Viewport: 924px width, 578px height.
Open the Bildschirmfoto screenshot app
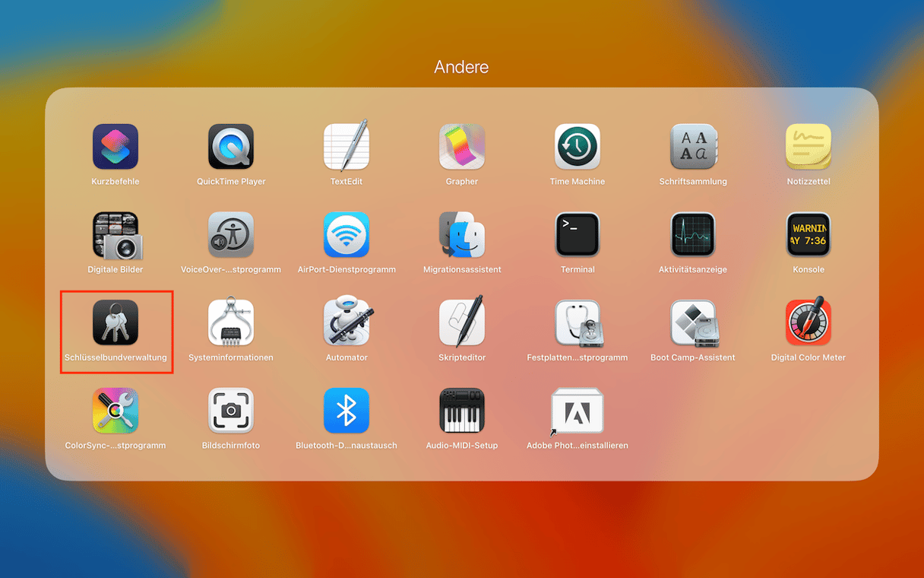click(x=231, y=411)
